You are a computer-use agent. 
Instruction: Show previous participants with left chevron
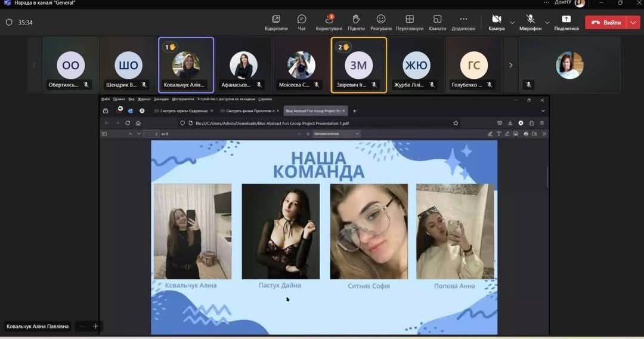34,65
